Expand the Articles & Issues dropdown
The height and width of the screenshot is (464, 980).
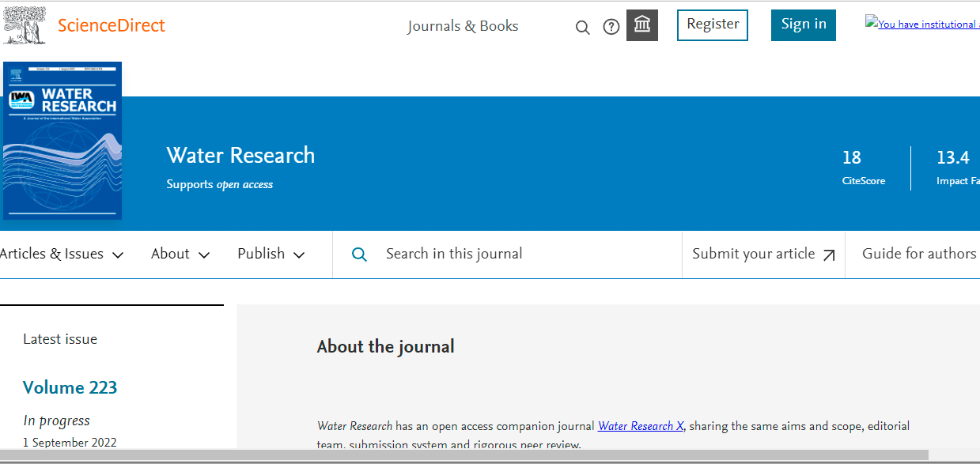pos(62,254)
